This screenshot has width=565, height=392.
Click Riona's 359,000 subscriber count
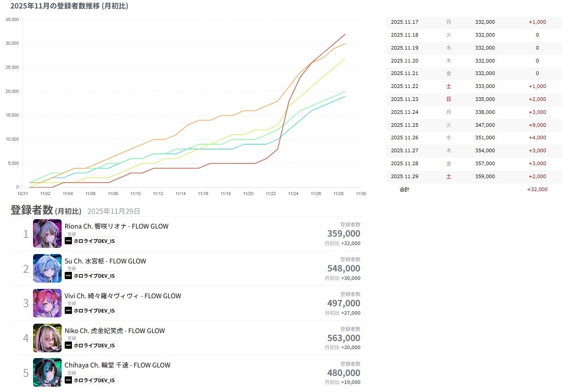point(343,234)
